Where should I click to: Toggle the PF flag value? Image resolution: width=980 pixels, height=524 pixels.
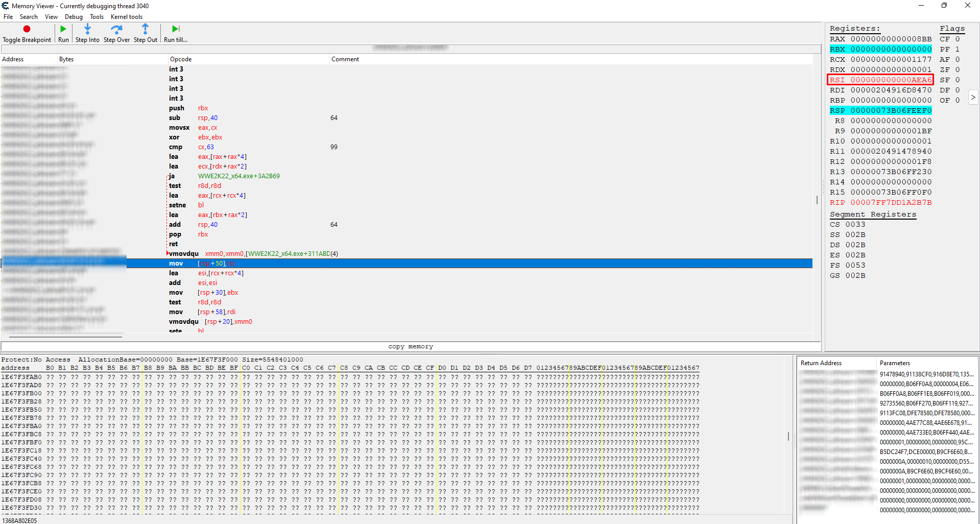point(958,49)
